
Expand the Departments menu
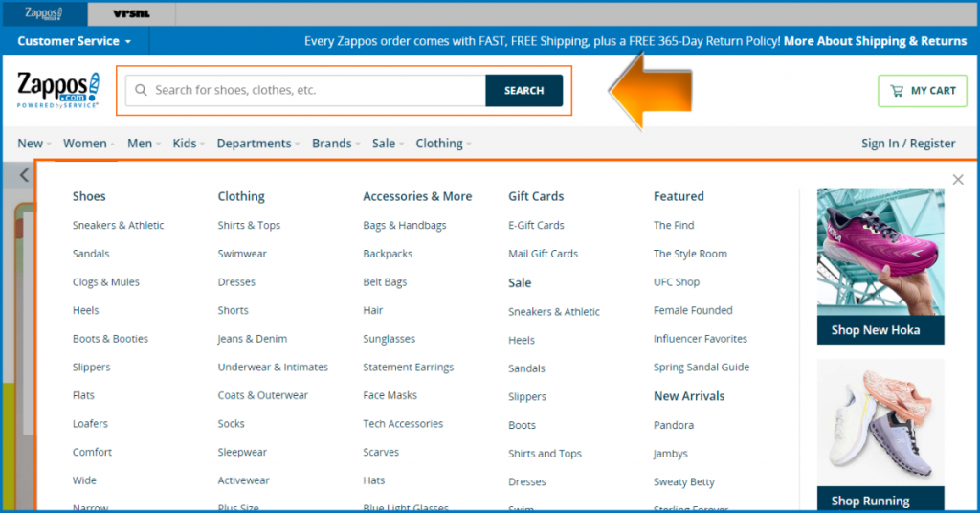click(258, 144)
